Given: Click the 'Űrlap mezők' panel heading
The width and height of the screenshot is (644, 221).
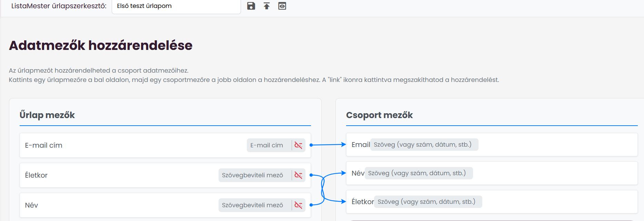Looking at the screenshot, I should (47, 115).
